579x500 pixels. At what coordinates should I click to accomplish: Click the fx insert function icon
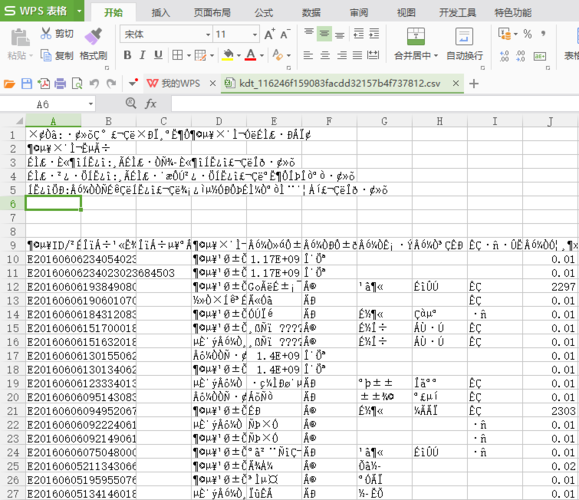(x=151, y=104)
